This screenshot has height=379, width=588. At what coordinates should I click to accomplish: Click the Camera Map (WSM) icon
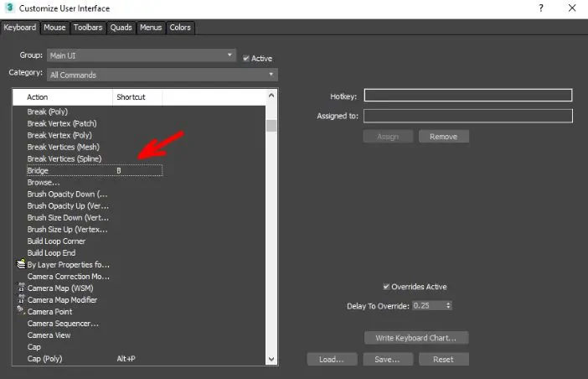click(21, 288)
